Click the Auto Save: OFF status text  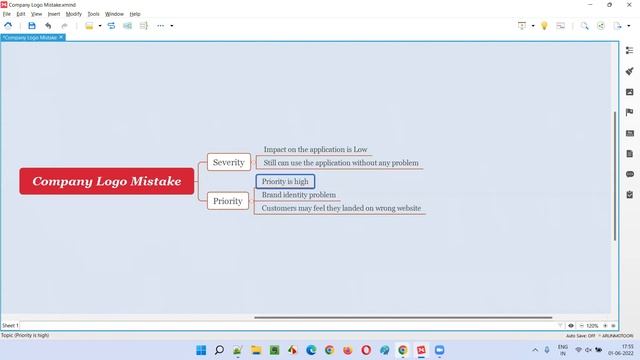click(x=580, y=336)
